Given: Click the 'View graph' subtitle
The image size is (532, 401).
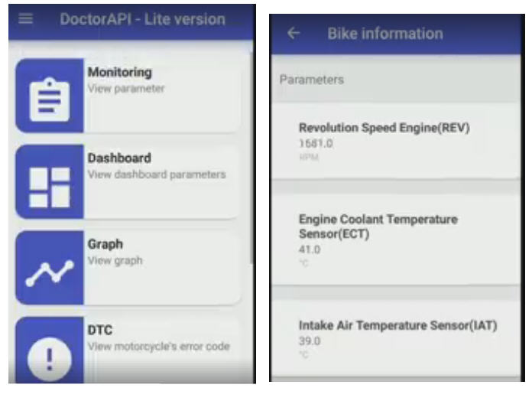Looking at the screenshot, I should [115, 261].
